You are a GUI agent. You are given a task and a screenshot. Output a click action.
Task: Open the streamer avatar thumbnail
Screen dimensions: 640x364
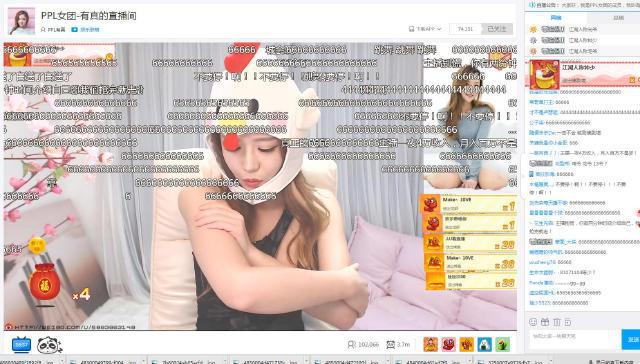pyautogui.click(x=21, y=21)
